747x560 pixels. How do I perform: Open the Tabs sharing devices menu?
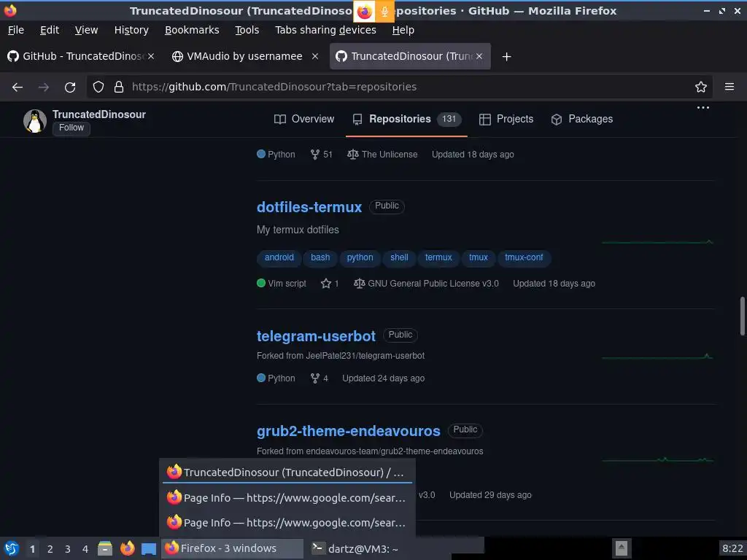(x=326, y=30)
